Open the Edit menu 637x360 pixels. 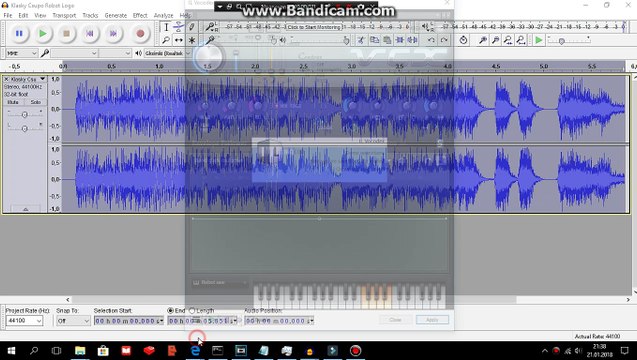pyautogui.click(x=23, y=15)
